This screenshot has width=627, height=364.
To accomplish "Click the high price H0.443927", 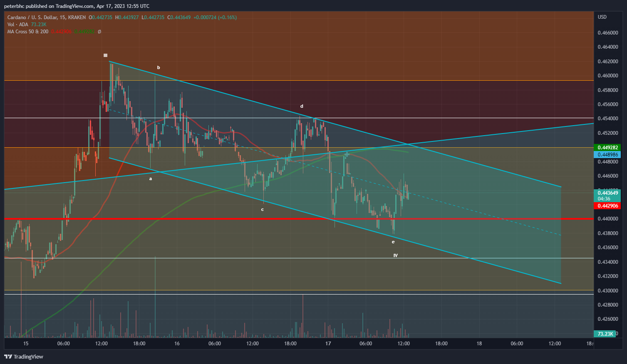I will click(x=127, y=17).
